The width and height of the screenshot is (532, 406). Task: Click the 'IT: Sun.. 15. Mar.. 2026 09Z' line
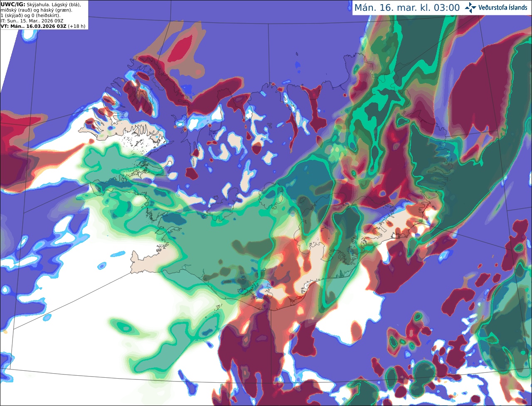32,21
